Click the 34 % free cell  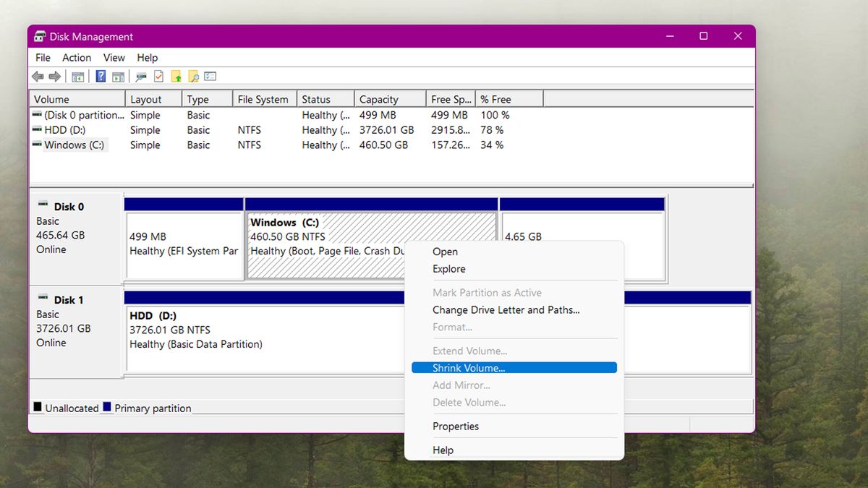point(492,145)
